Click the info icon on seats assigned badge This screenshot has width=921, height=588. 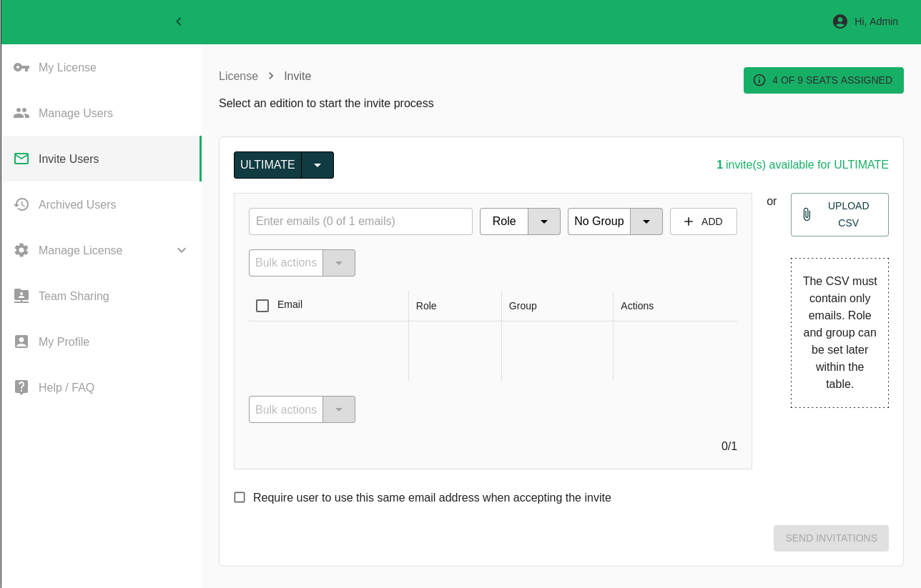[759, 80]
